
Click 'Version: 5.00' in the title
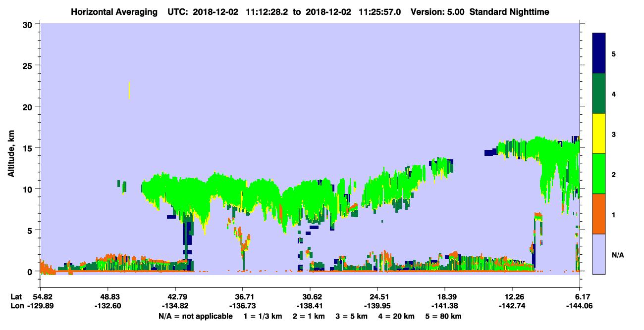[437, 11]
